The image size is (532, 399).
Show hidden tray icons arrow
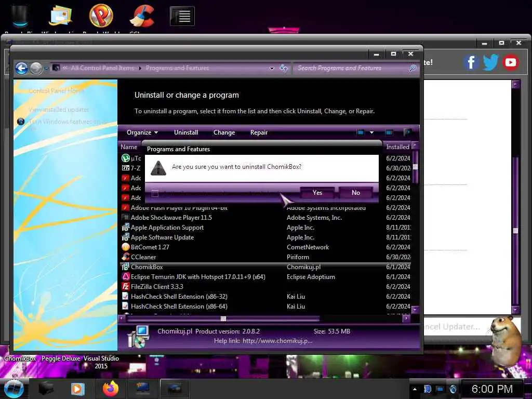tap(415, 389)
